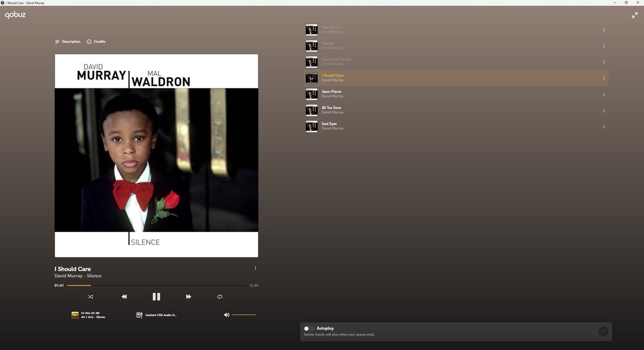Viewport: 644px width, 350px height.
Task: Mute the volume speaker icon
Action: [227, 315]
